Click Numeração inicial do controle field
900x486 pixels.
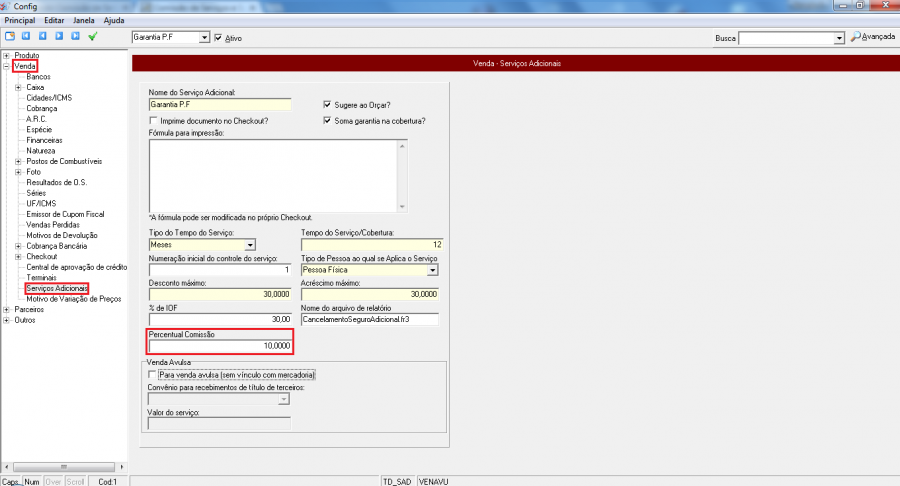click(220, 270)
